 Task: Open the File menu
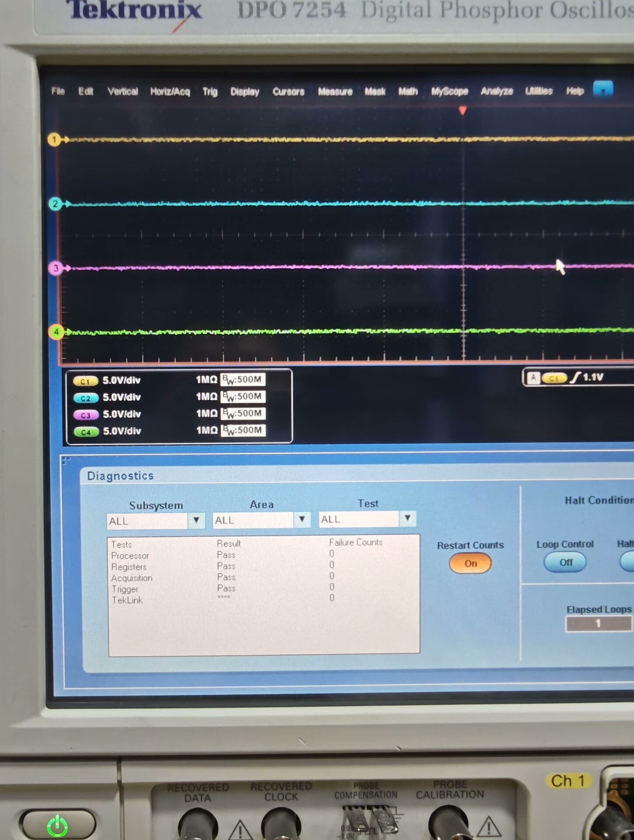click(58, 91)
